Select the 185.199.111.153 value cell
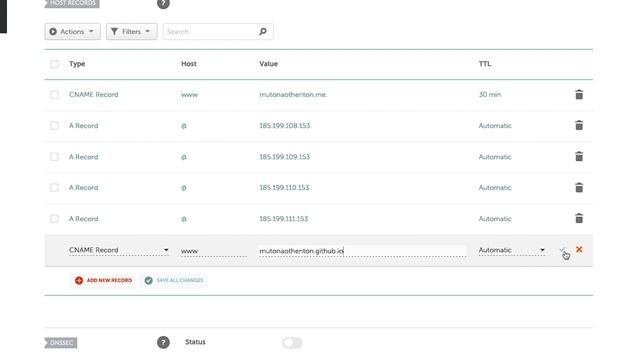The width and height of the screenshot is (640, 360). pos(284,219)
